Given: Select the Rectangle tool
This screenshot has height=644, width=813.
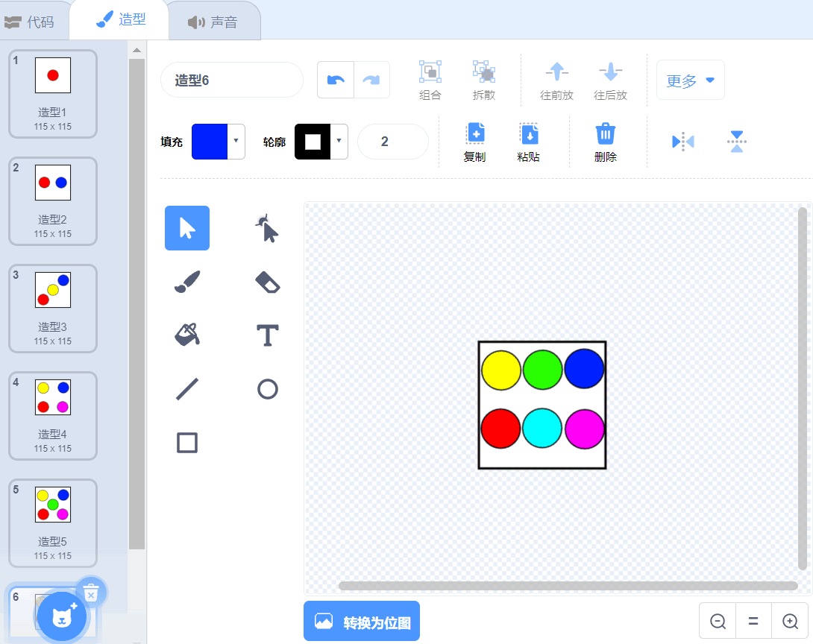Looking at the screenshot, I should [x=187, y=443].
